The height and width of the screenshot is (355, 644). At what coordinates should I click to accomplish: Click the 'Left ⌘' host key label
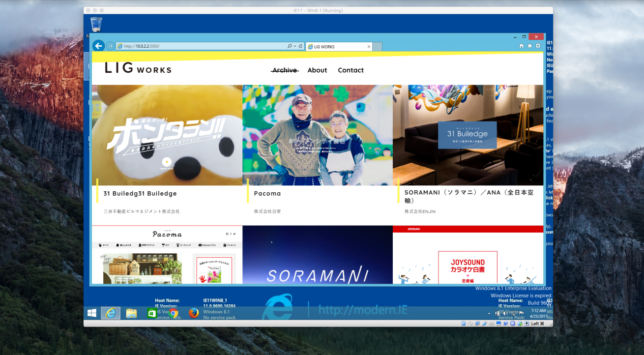pos(537,323)
